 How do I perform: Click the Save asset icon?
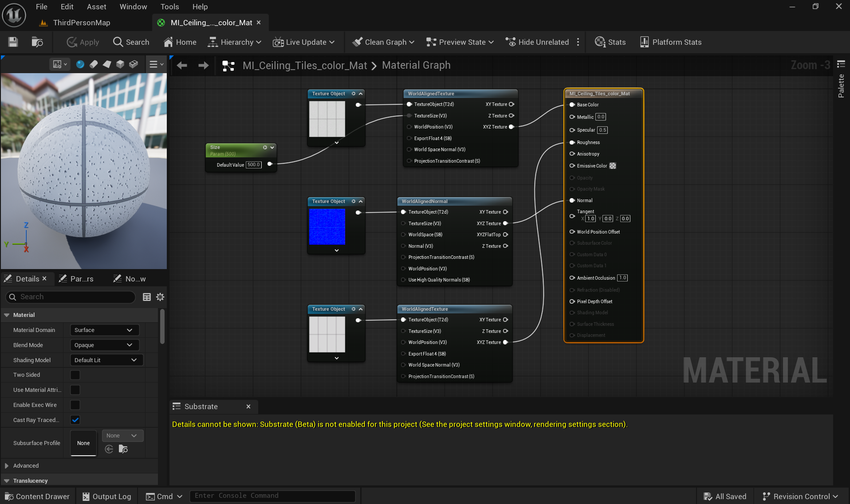13,42
